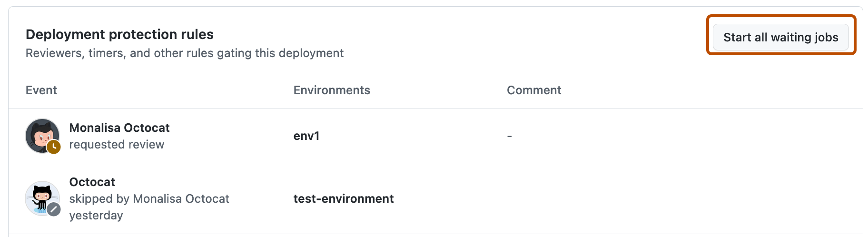
Task: Open the Monalisa Octocat reviewer name
Action: (x=119, y=128)
